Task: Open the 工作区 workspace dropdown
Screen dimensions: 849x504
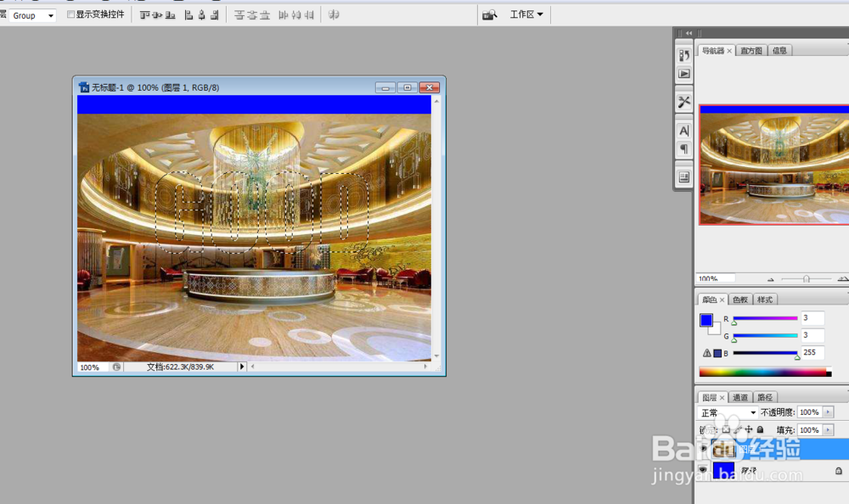Action: (x=526, y=14)
